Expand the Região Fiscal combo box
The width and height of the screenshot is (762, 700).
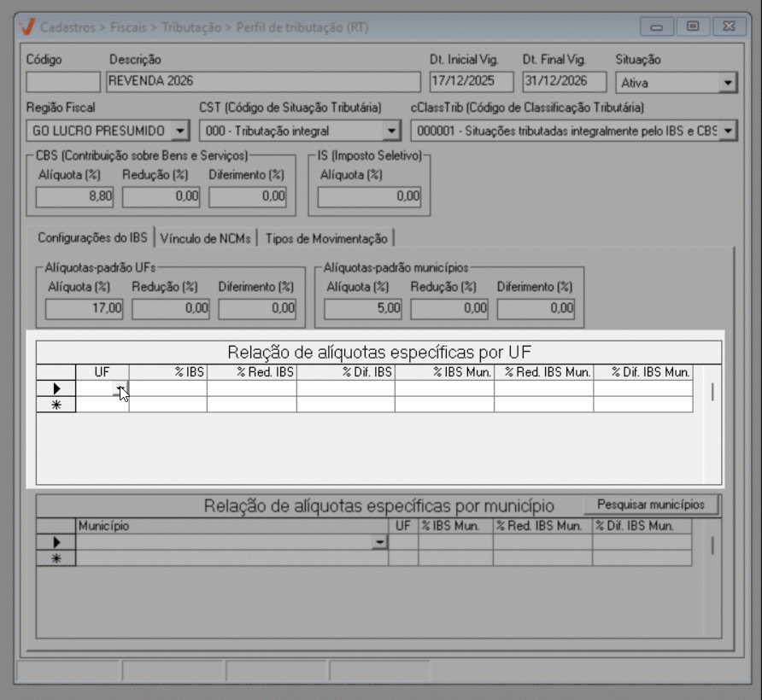coord(179,131)
